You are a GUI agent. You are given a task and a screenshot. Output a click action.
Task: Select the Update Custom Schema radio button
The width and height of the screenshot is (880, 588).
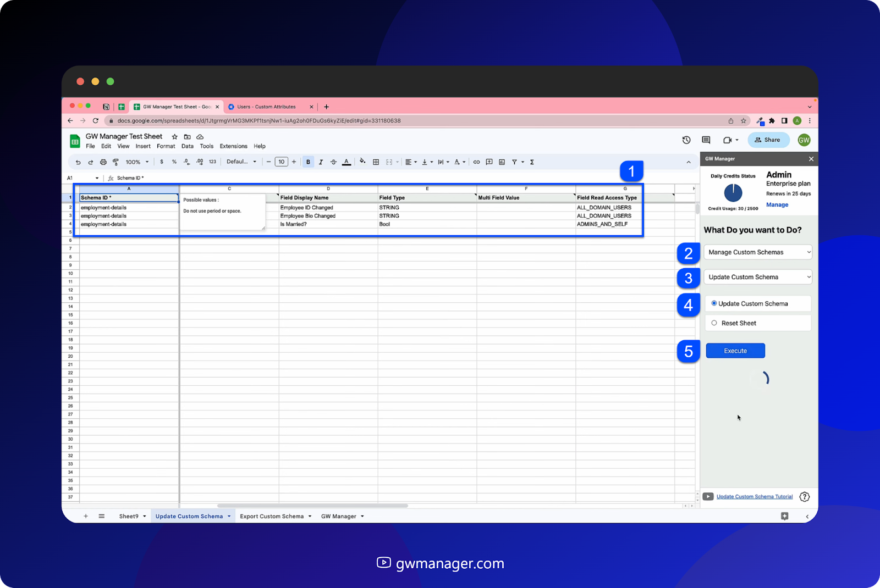[714, 303]
